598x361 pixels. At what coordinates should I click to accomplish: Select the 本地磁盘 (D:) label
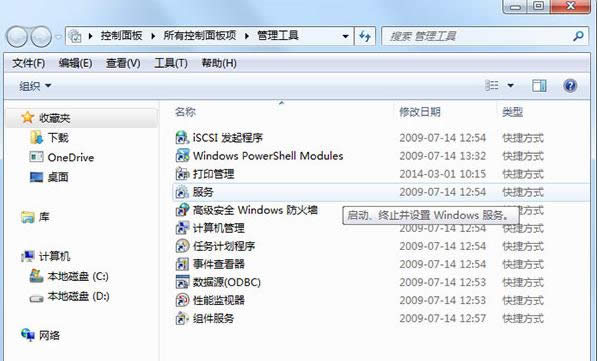[x=78, y=296]
